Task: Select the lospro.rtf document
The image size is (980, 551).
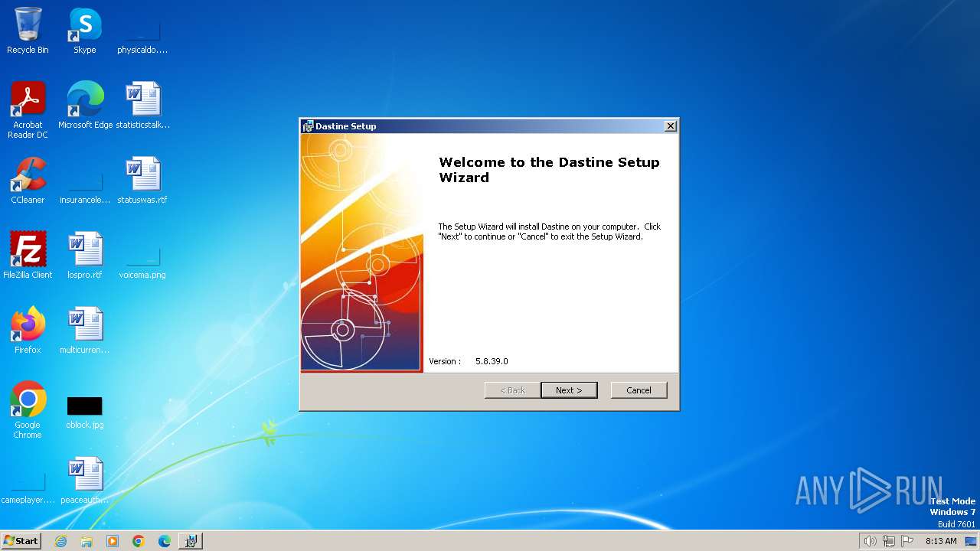Action: click(85, 256)
